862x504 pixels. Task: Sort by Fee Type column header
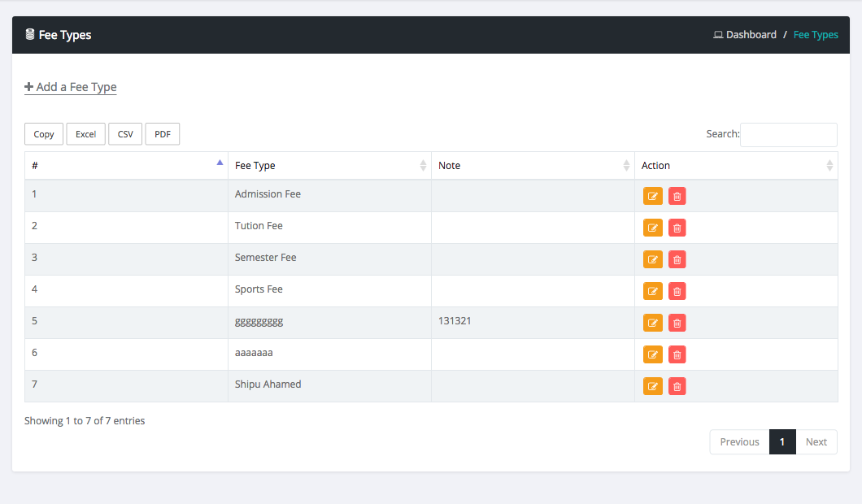coord(329,166)
